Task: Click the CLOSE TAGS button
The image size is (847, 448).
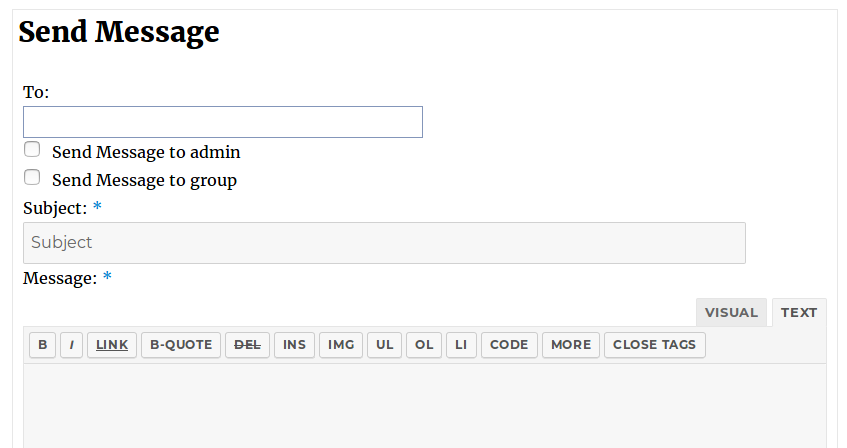Action: pos(654,345)
